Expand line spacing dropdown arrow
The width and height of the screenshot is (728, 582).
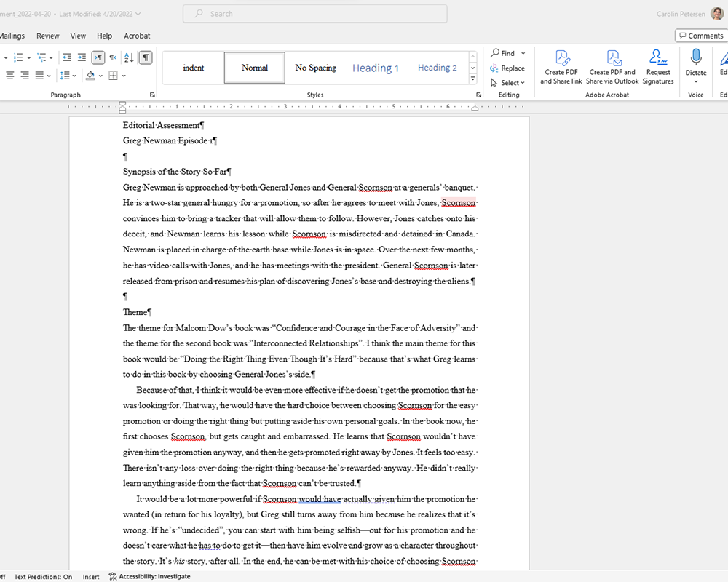(x=74, y=76)
